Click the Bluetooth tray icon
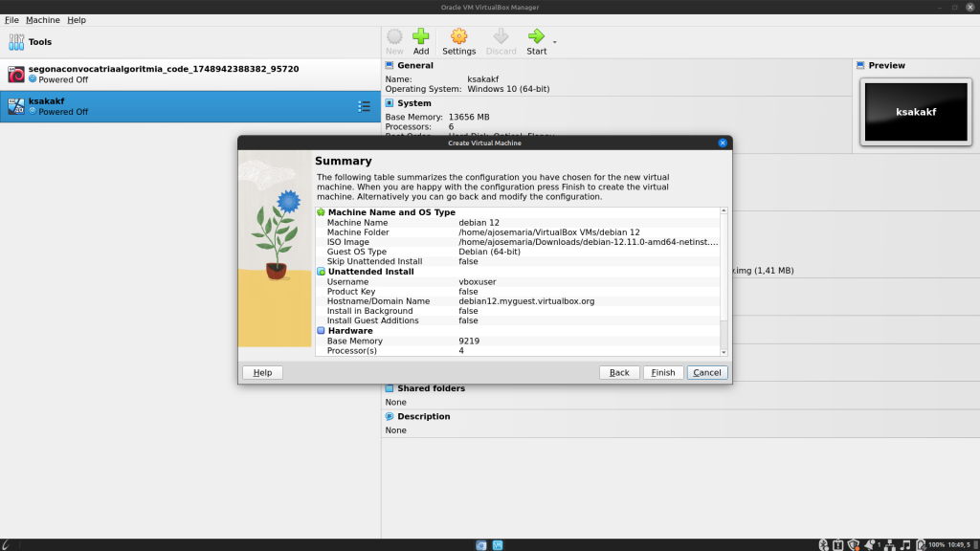The height and width of the screenshot is (551, 980). pyautogui.click(x=823, y=544)
